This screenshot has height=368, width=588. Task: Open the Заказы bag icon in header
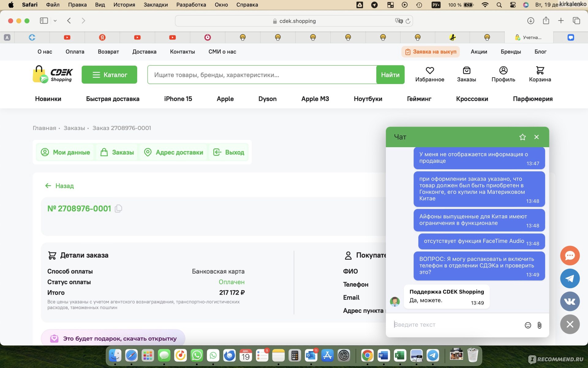[x=466, y=71]
